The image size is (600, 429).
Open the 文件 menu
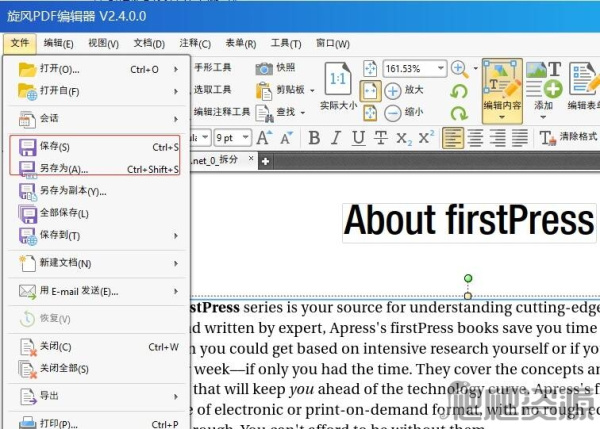click(20, 43)
